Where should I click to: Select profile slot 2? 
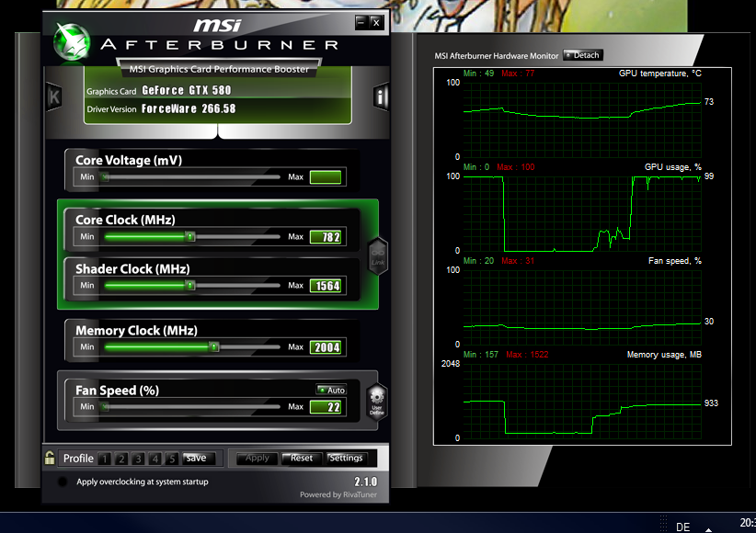(x=121, y=459)
